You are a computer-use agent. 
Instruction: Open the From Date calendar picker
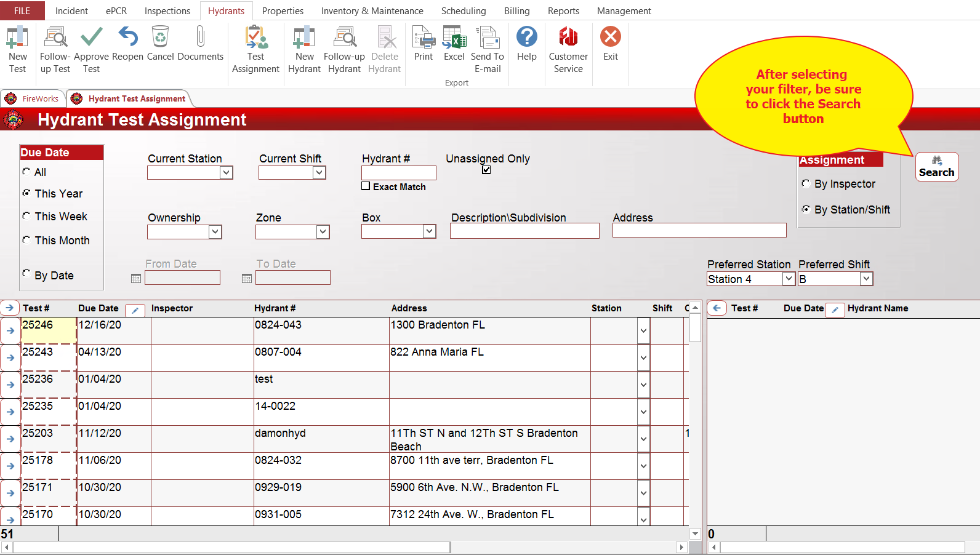(136, 279)
